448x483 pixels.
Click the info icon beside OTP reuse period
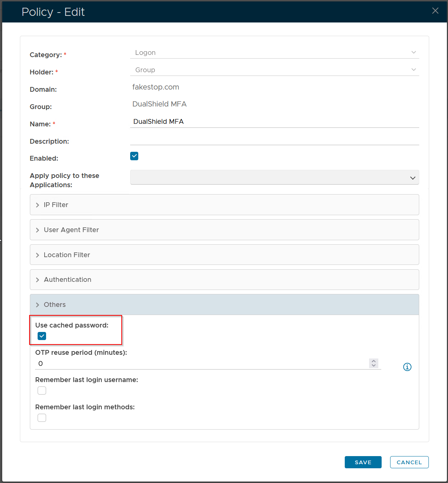(407, 367)
